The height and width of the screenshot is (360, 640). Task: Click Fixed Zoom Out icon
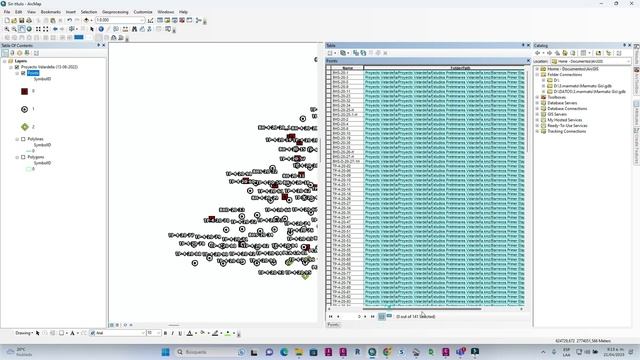(x=46, y=29)
